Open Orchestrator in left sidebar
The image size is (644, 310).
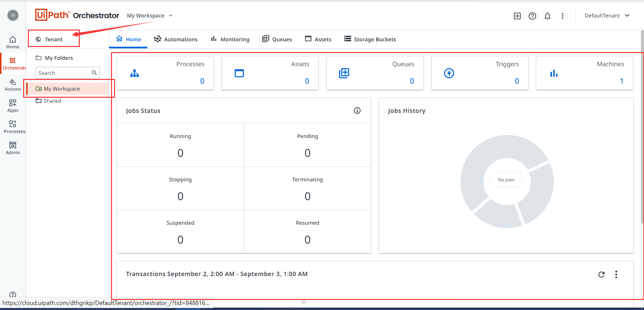pyautogui.click(x=13, y=64)
